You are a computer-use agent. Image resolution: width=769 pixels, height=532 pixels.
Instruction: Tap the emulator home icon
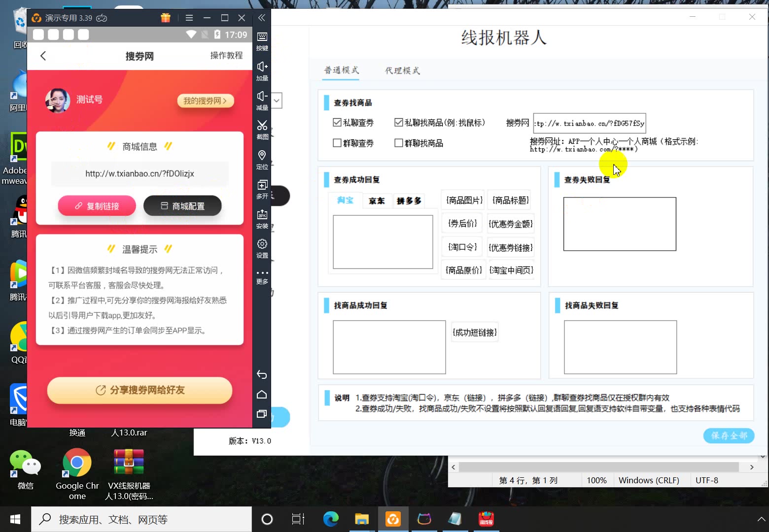point(262,395)
